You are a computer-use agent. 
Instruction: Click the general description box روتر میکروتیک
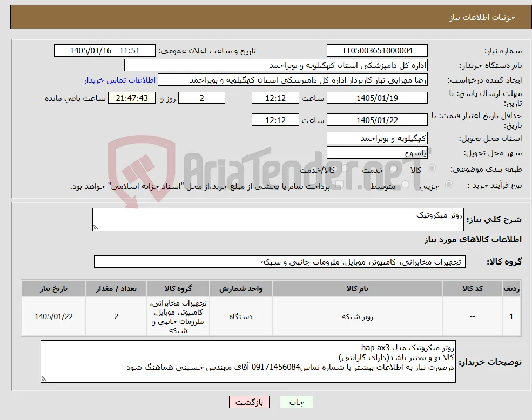[278, 219]
